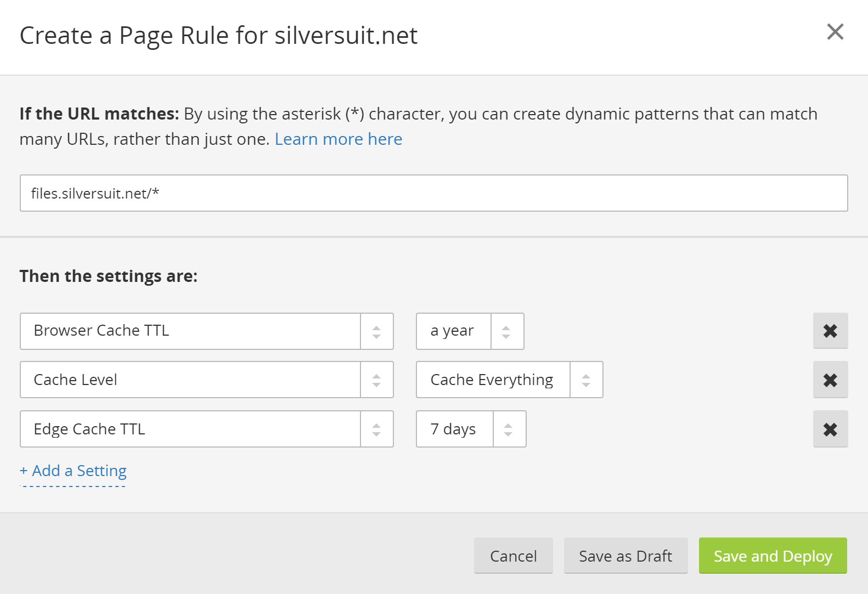Open the 'Learn more here' link

(338, 139)
